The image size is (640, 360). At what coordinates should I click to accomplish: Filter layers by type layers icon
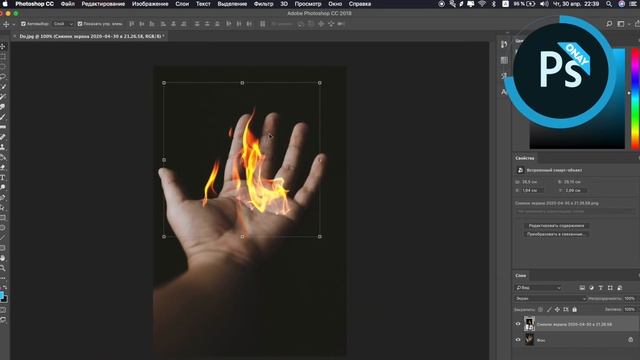pos(601,288)
